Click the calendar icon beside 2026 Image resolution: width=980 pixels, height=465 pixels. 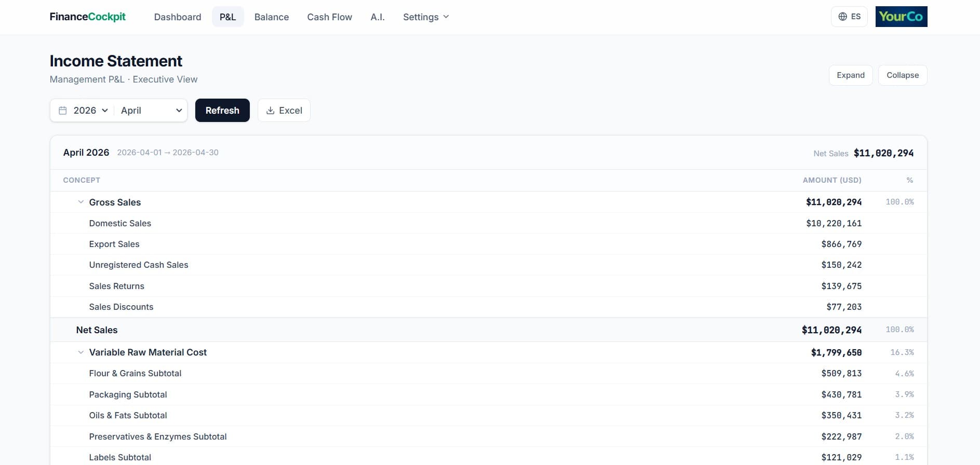pos(63,111)
